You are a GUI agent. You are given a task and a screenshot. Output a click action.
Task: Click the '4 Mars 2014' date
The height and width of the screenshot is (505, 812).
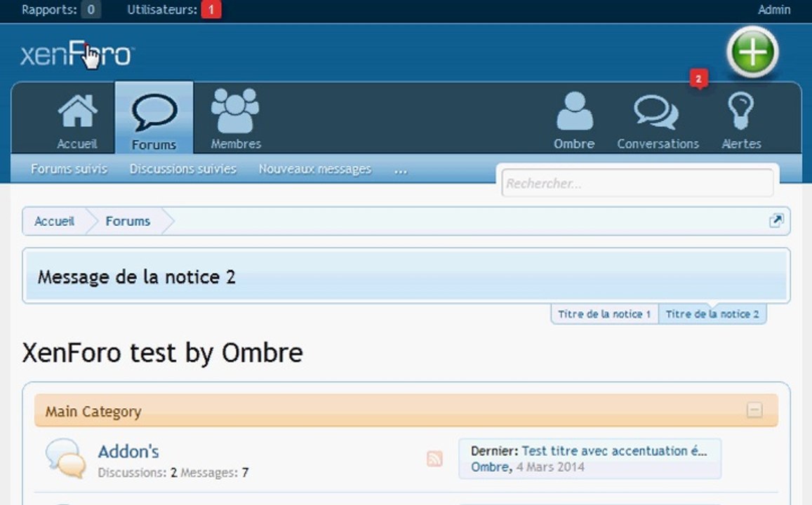click(x=550, y=466)
